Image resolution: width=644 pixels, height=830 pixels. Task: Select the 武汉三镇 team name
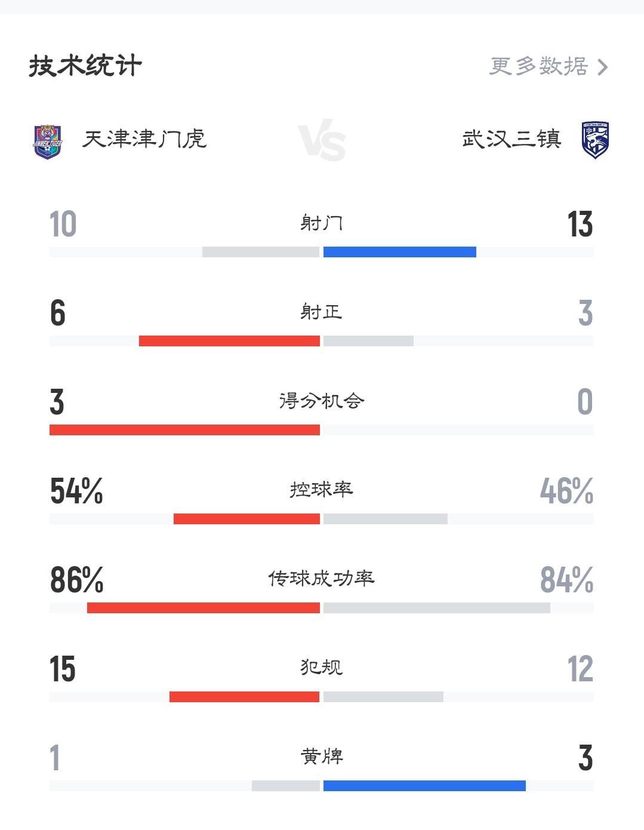click(511, 139)
